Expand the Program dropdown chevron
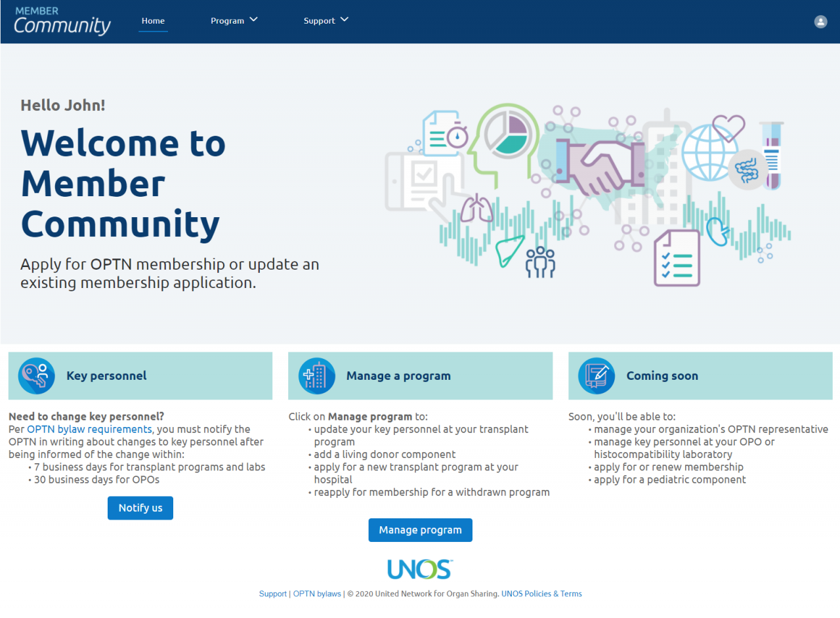Image resolution: width=840 pixels, height=618 pixels. [253, 19]
